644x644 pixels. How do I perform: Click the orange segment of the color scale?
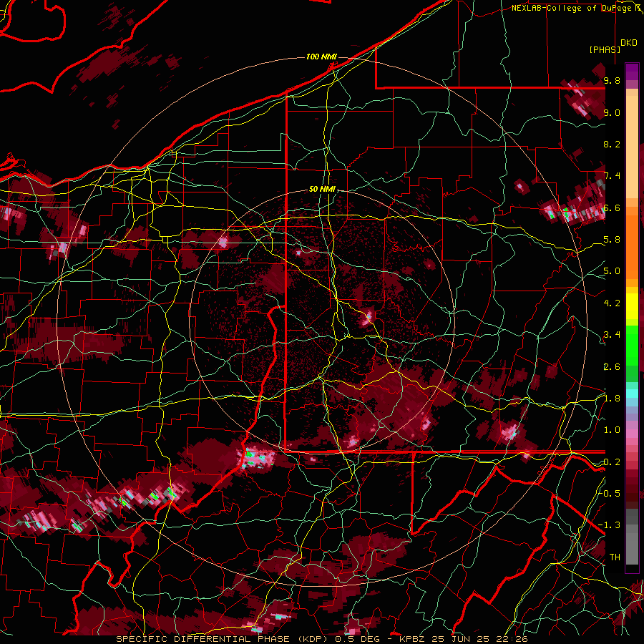(x=632, y=243)
